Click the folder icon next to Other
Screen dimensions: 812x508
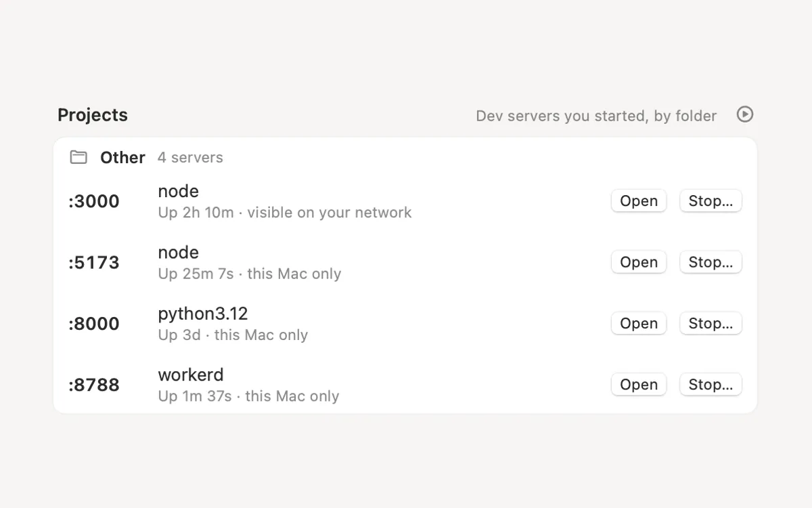pyautogui.click(x=78, y=157)
